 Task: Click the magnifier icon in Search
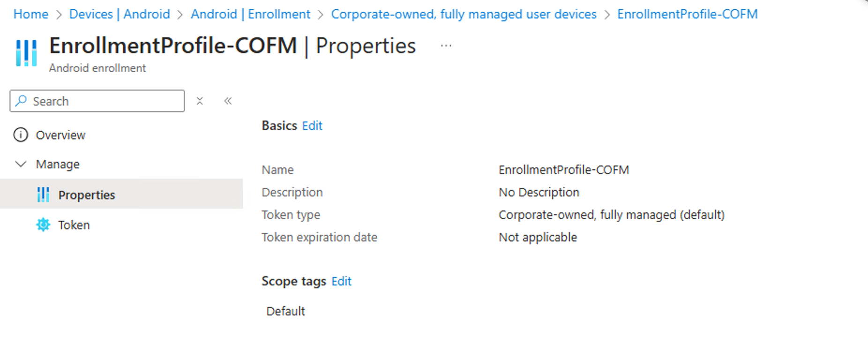click(21, 101)
